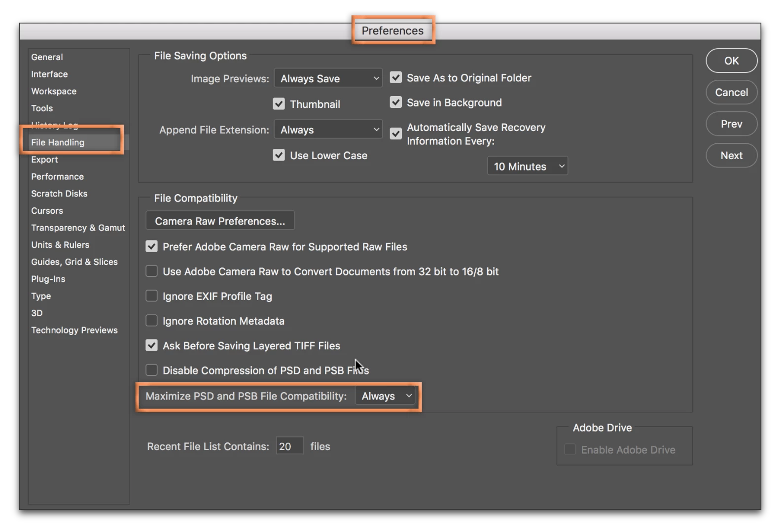Check Ignore Rotation Metadata
The image size is (781, 532).
pos(152,321)
